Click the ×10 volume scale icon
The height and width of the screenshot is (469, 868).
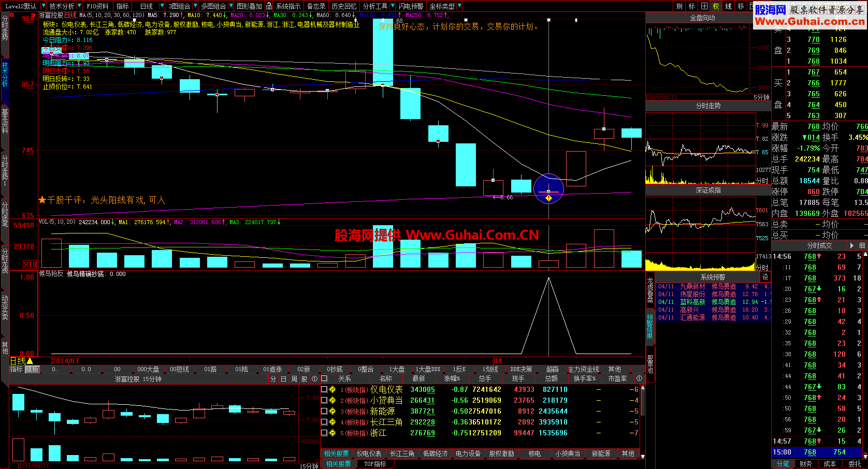click(30, 264)
